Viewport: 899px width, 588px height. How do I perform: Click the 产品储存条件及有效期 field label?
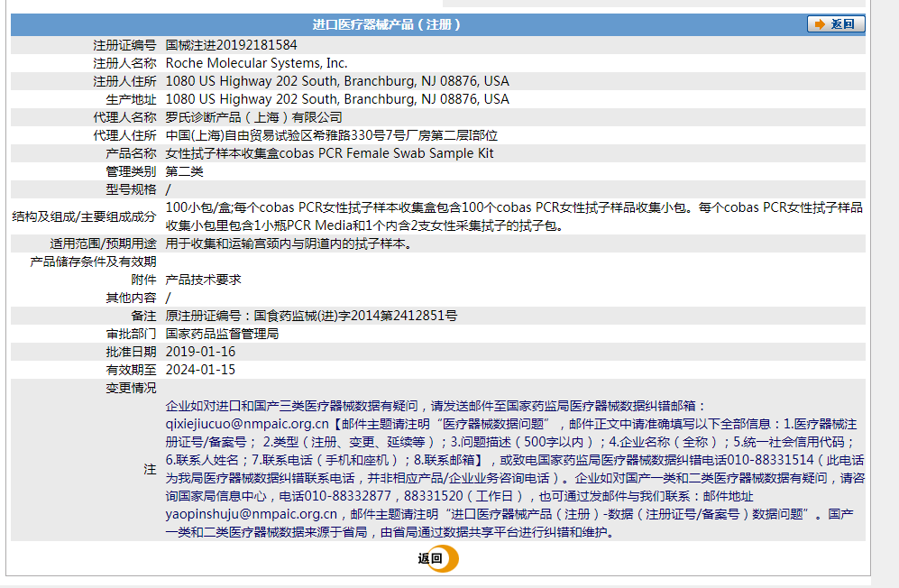coord(93,262)
